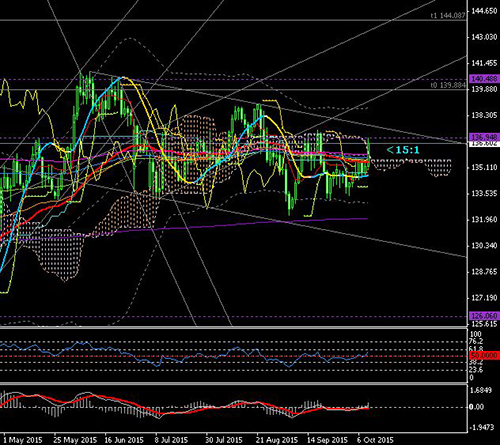Click the 23.6 RSI level label
The image size is (500, 445).
[476, 370]
